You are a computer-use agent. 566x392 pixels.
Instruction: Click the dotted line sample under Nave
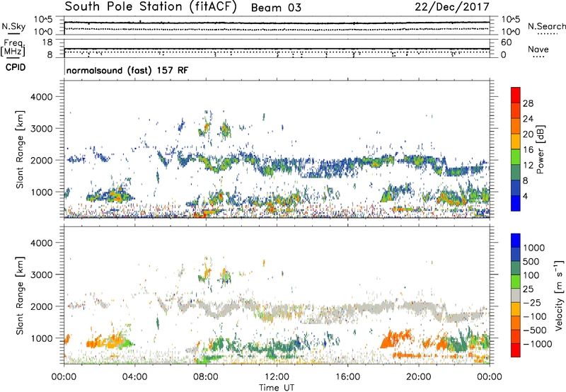538,57
